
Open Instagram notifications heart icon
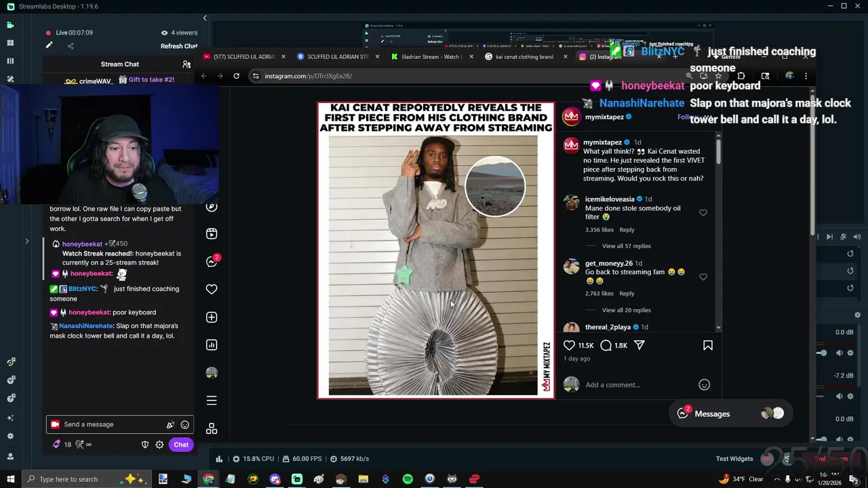point(212,289)
